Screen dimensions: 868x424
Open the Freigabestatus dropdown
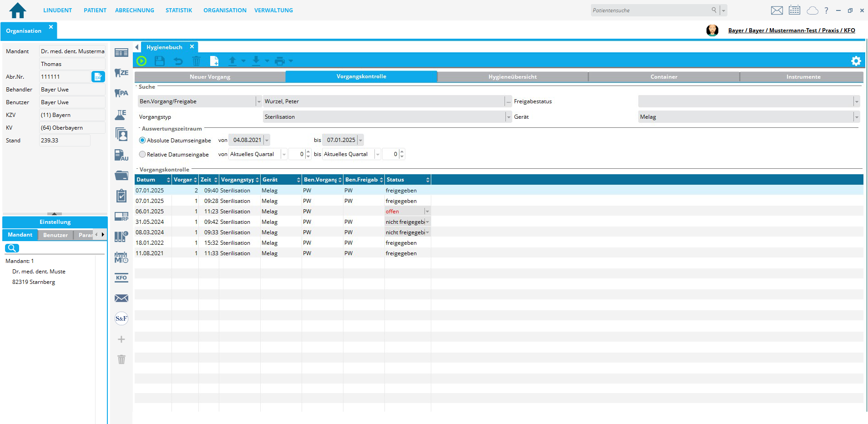click(x=856, y=102)
